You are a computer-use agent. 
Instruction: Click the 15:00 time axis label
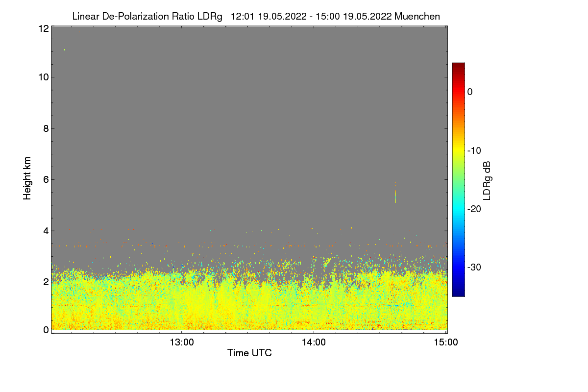coord(446,343)
